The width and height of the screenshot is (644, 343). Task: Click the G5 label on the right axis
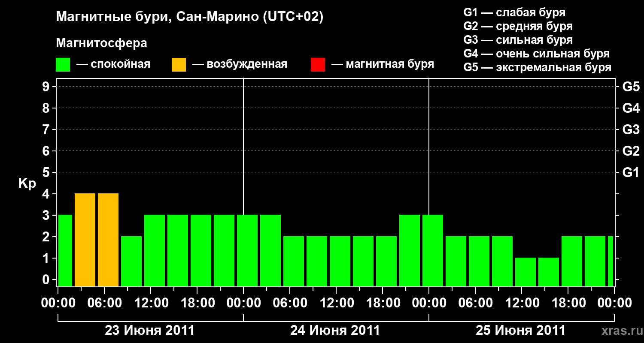(631, 87)
